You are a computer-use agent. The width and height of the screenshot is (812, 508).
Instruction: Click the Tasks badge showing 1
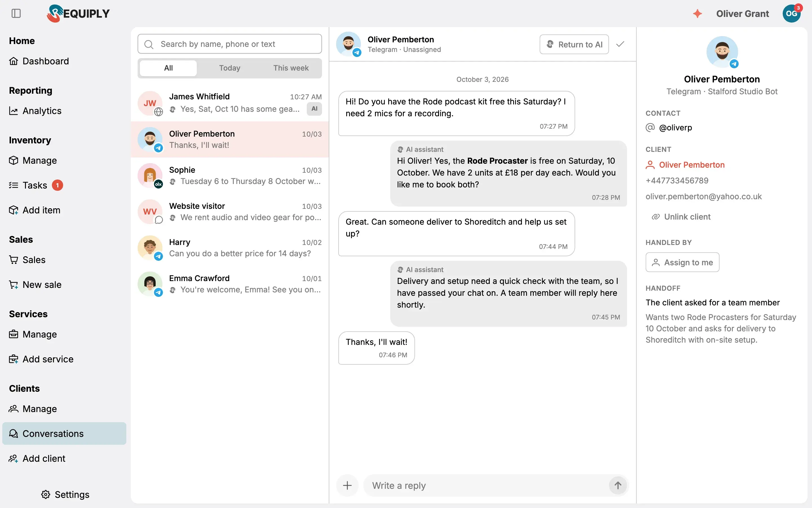pos(58,185)
